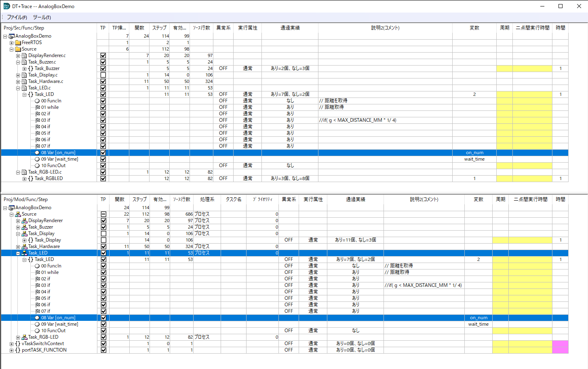This screenshot has height=369, width=588.
Task: Toggle TP checkbox for Task_RGB-LED.c
Action: pos(103,172)
